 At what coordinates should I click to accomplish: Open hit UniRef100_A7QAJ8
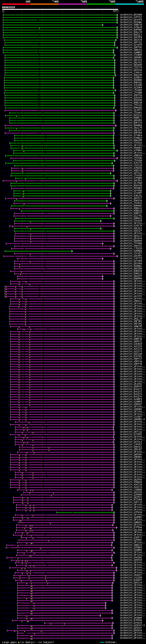click(x=131, y=27)
